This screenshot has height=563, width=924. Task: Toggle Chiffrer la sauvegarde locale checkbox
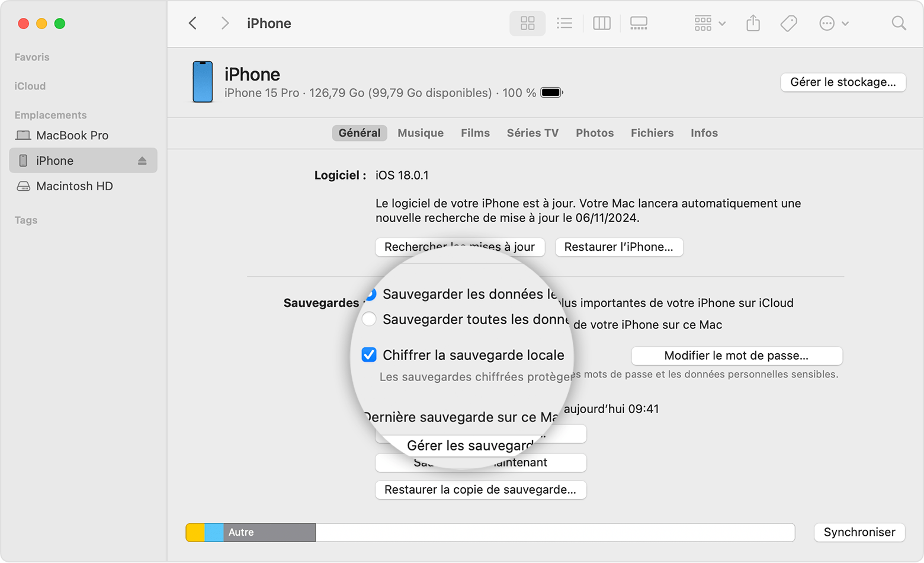coord(369,355)
